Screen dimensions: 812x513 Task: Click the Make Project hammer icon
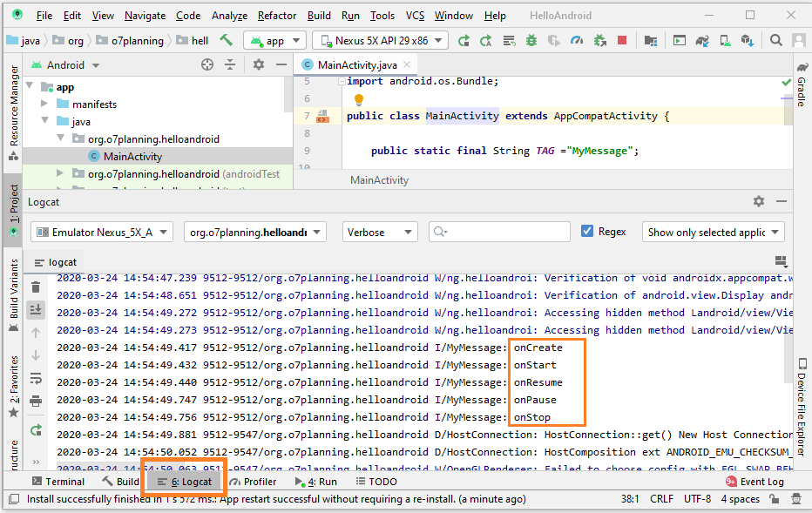click(x=227, y=40)
